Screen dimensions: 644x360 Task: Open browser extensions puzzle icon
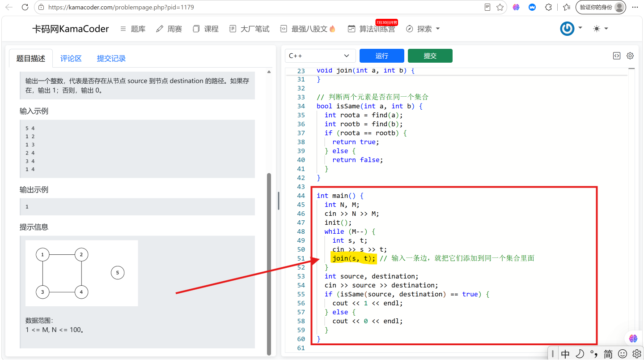(548, 7)
